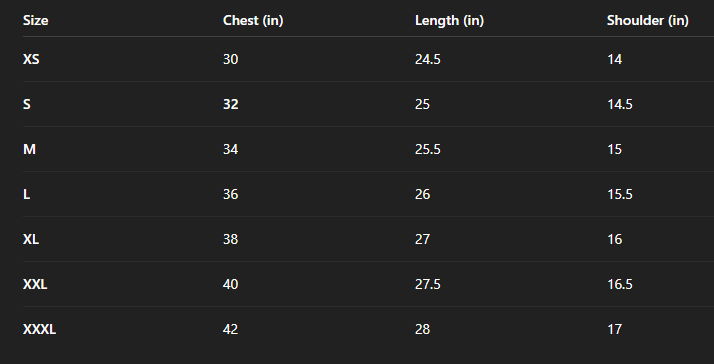Click shoulder value 16 for XL

614,239
